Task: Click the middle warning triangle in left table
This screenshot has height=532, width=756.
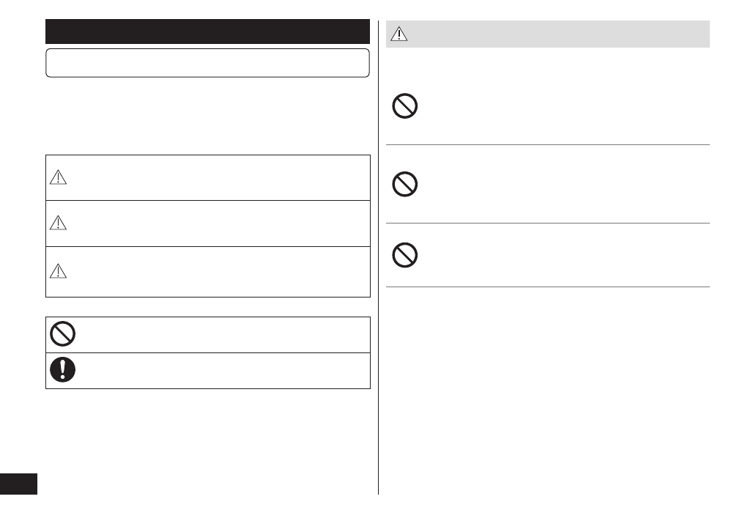Action: click(58, 223)
